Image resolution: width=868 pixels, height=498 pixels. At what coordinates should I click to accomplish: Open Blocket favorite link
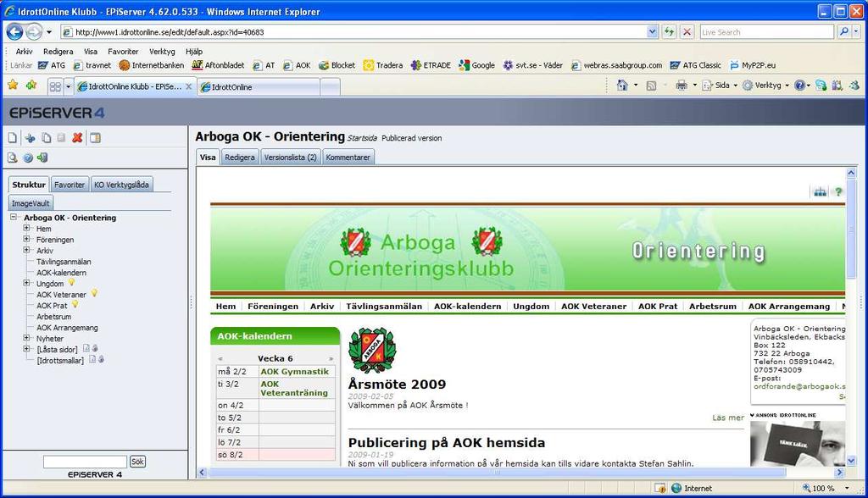click(x=337, y=64)
